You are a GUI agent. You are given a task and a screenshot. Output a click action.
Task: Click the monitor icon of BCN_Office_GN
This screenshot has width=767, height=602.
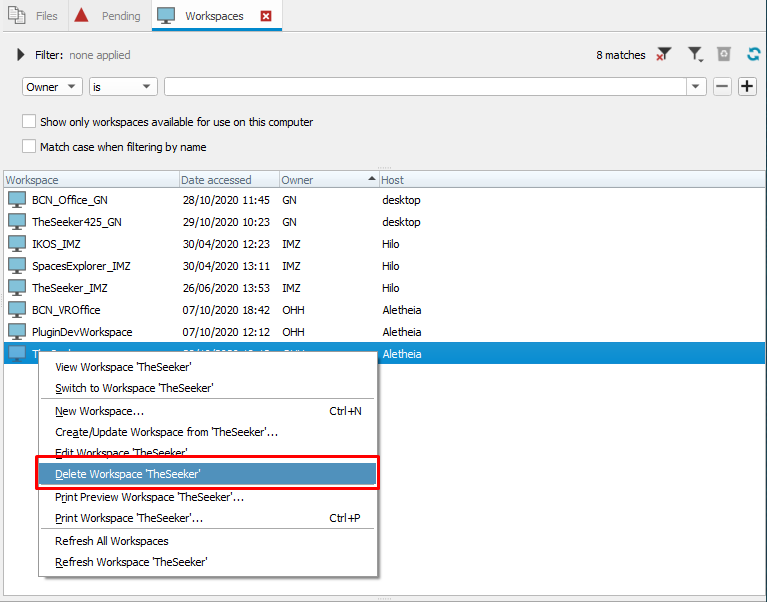[x=17, y=200]
